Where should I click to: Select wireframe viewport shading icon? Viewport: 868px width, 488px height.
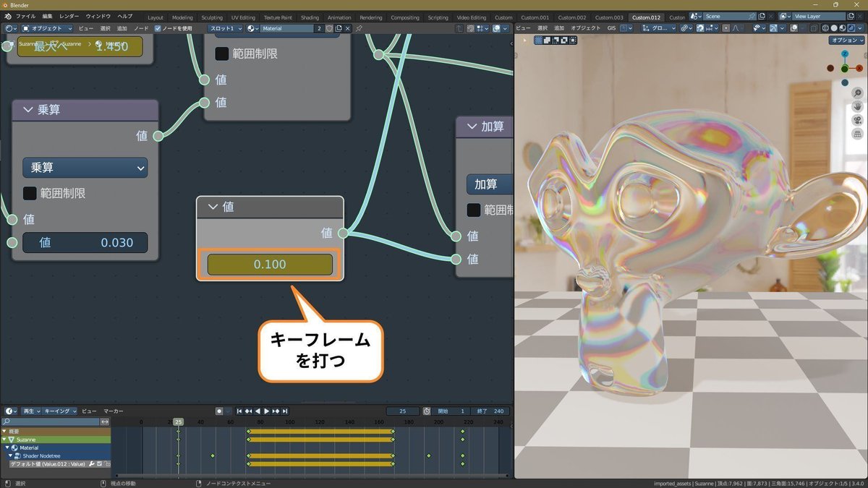(x=825, y=28)
